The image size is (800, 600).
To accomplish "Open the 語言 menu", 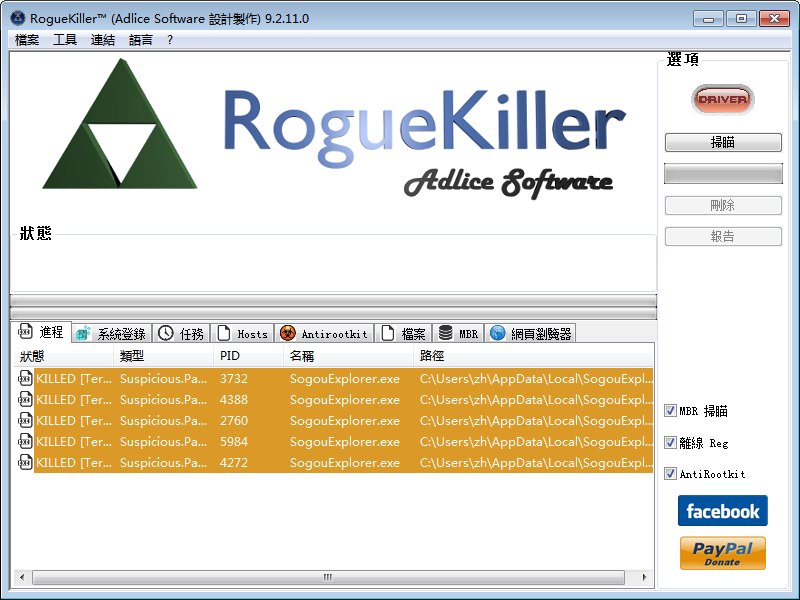I will (140, 40).
